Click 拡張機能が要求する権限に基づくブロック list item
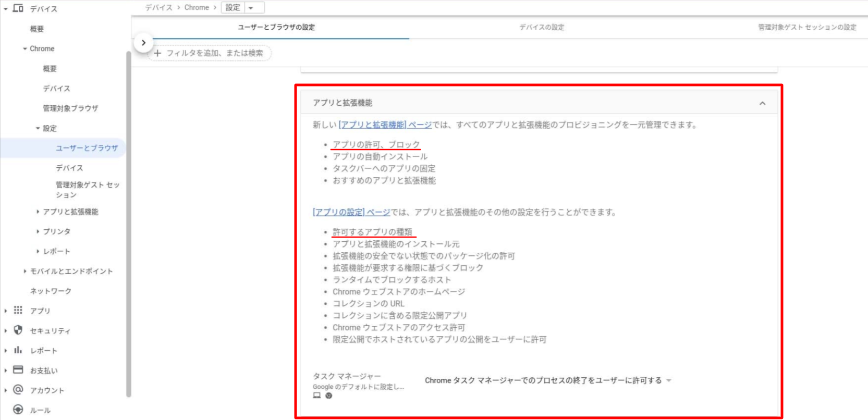 pyautogui.click(x=408, y=267)
